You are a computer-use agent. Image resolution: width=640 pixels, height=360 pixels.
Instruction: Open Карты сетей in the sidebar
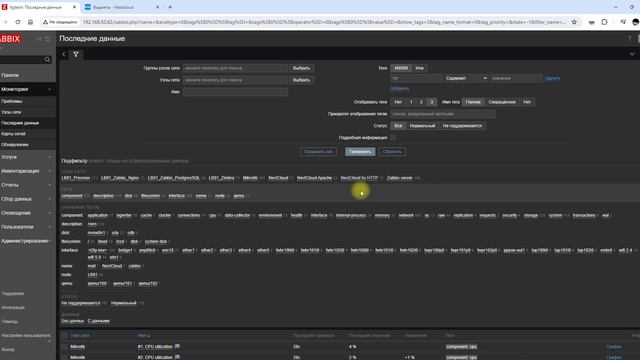[13, 133]
